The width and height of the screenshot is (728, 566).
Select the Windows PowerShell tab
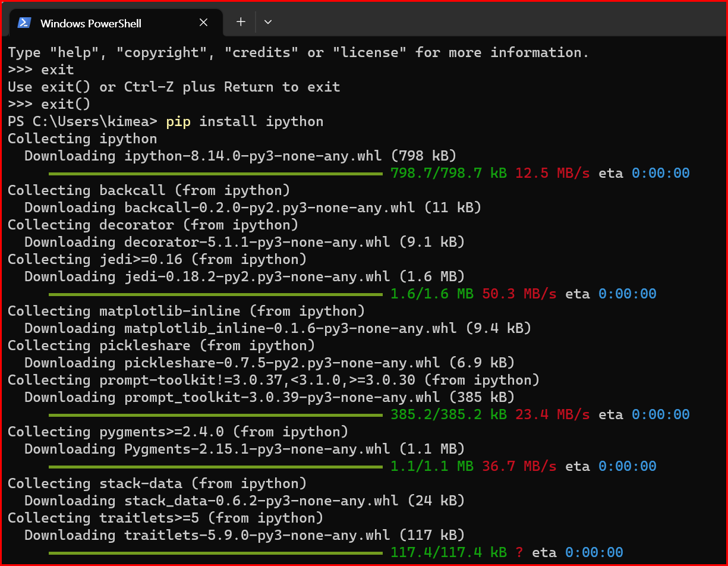click(116, 23)
